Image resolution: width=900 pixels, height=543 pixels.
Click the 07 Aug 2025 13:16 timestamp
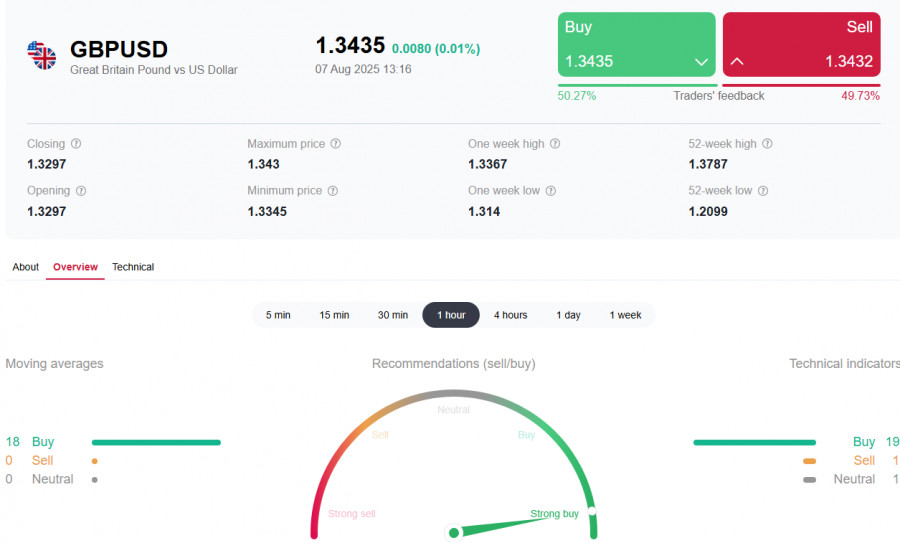363,69
